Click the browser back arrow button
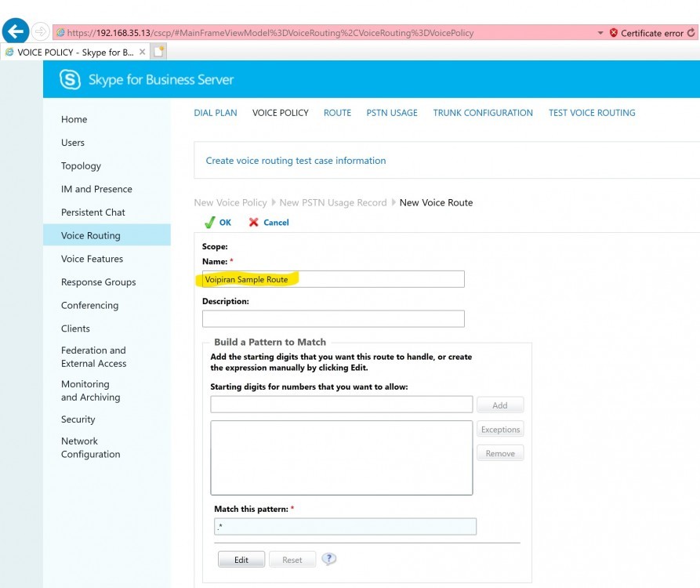 [x=16, y=31]
